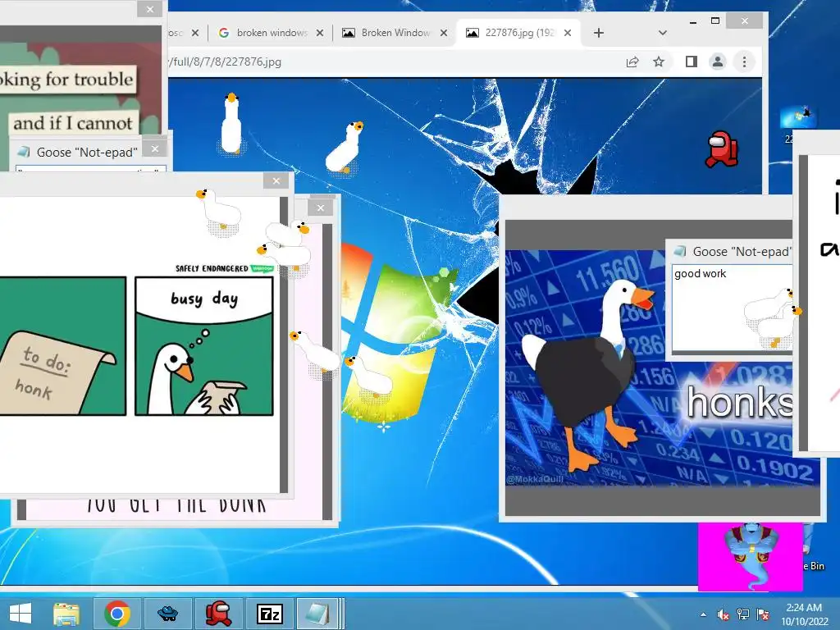Close the "busy day" comic window
This screenshot has width=840, height=630.
[x=276, y=180]
